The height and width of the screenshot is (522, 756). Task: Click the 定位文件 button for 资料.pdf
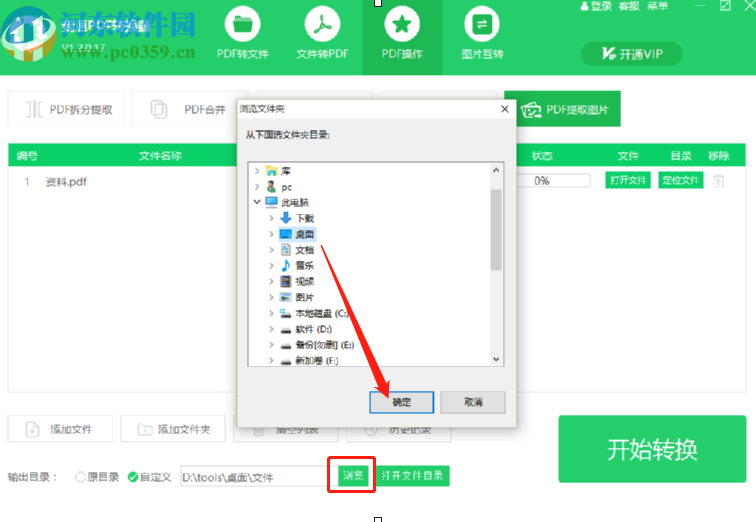click(x=681, y=180)
